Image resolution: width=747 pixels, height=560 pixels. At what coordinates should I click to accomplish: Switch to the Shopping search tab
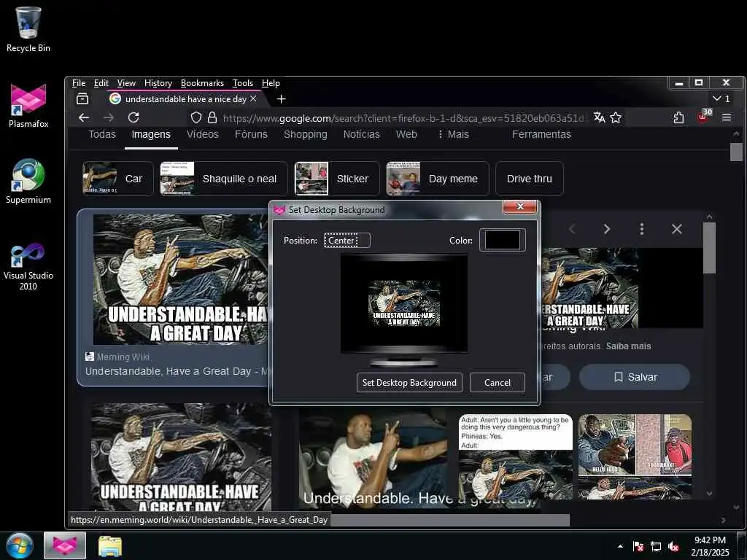(x=306, y=134)
